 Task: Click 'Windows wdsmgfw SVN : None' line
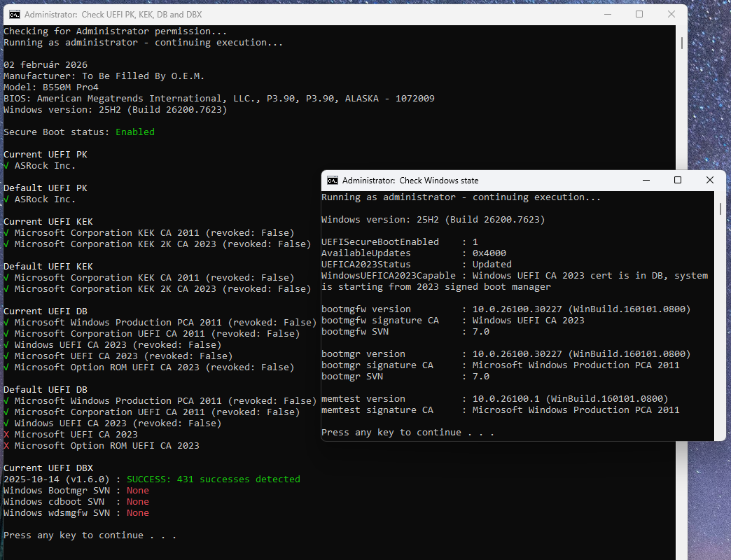(x=76, y=512)
